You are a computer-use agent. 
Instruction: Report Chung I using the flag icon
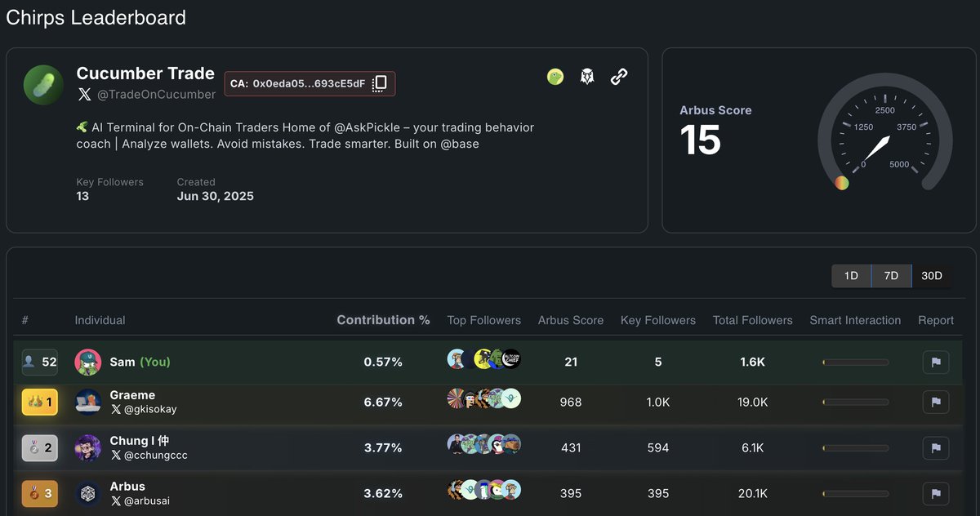coord(936,447)
